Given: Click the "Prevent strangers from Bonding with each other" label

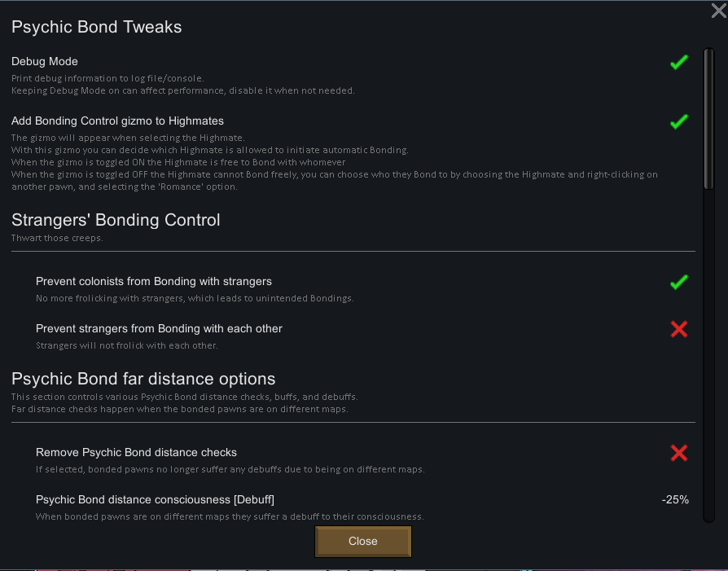Looking at the screenshot, I should pos(159,329).
